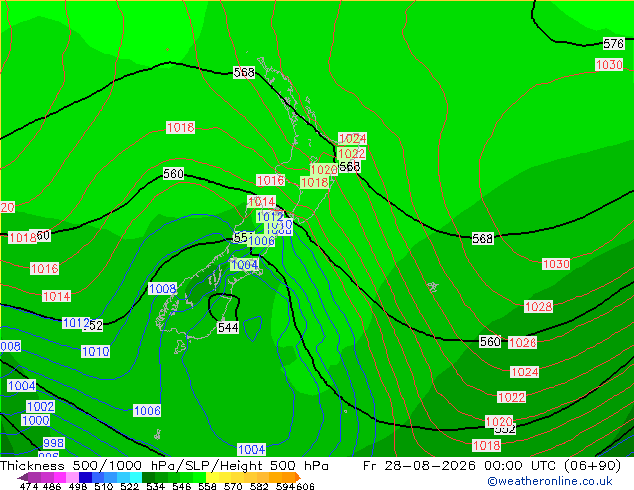Click the legend value 582

(259, 486)
